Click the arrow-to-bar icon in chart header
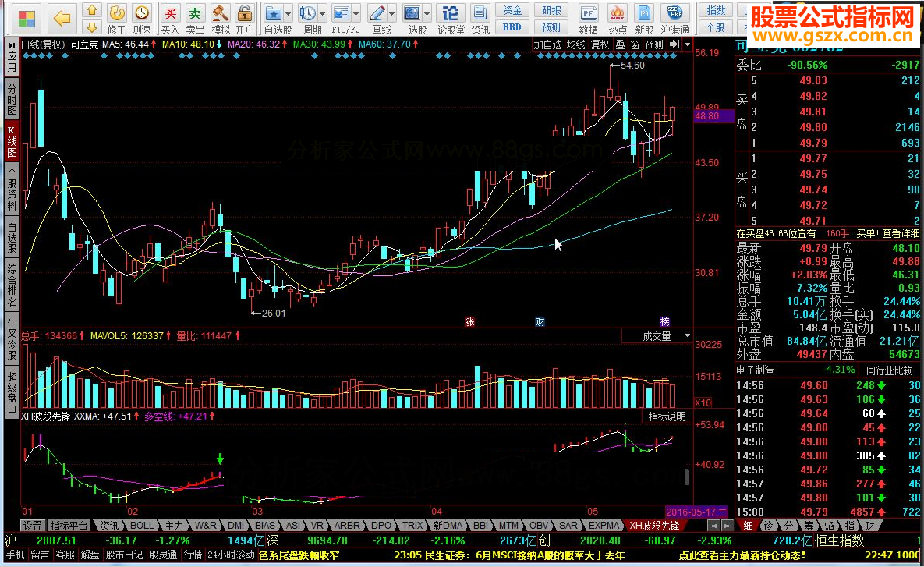The width and height of the screenshot is (924, 567). [x=674, y=44]
